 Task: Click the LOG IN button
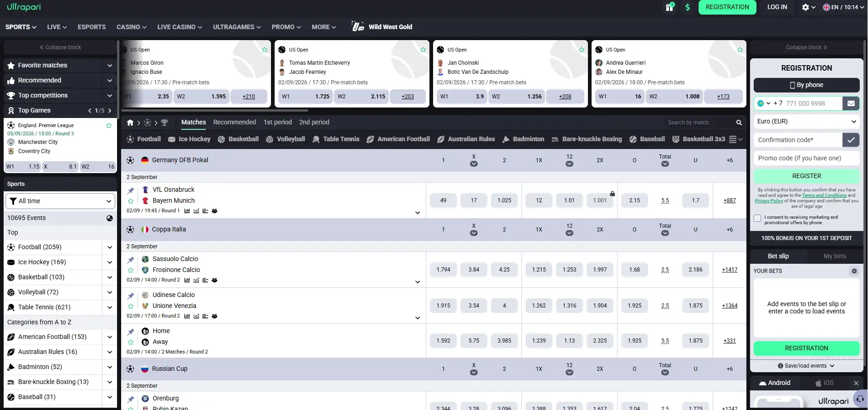click(x=777, y=7)
